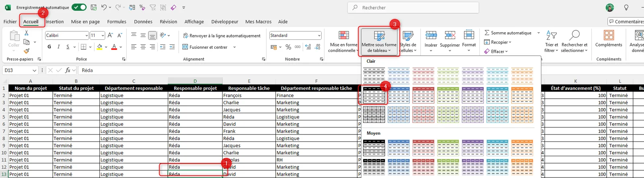The height and width of the screenshot is (178, 644).
Task: Open Rechercher et sélectionner dropdown
Action: (574, 41)
